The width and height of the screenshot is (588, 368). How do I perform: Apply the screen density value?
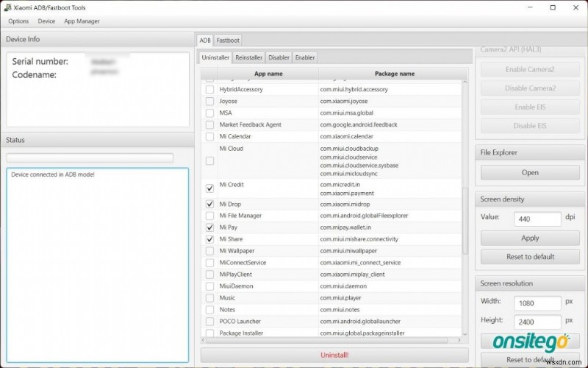(x=530, y=238)
